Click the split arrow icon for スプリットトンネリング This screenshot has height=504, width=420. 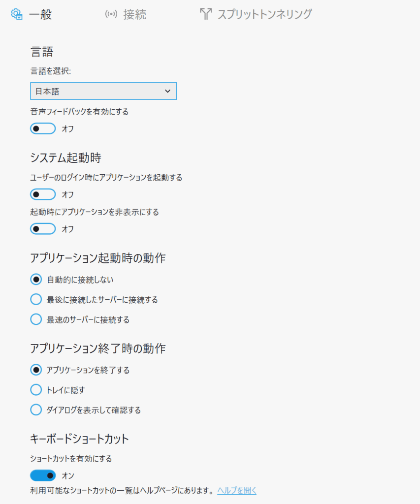[x=205, y=14]
